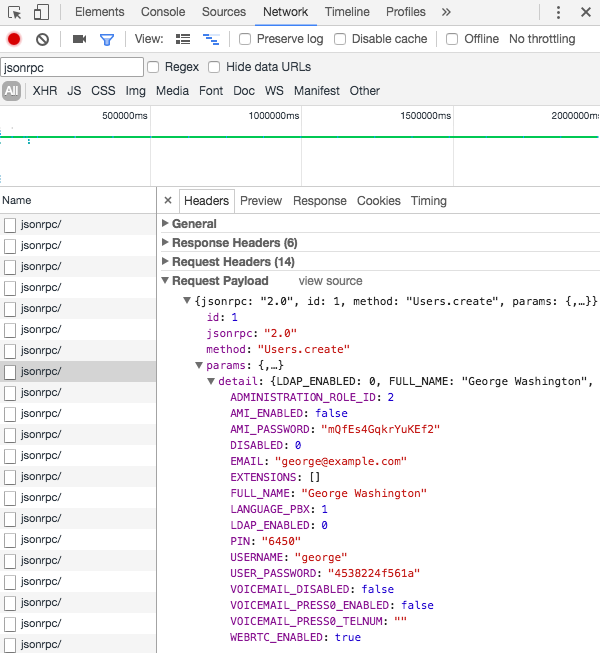Select the Network tab
The image size is (600, 653).
(285, 12)
